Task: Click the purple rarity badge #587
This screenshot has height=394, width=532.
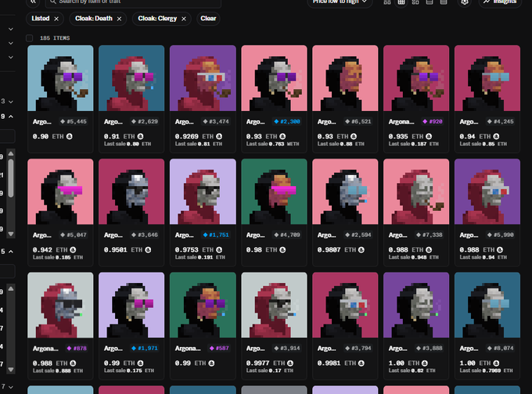Action: coord(219,348)
